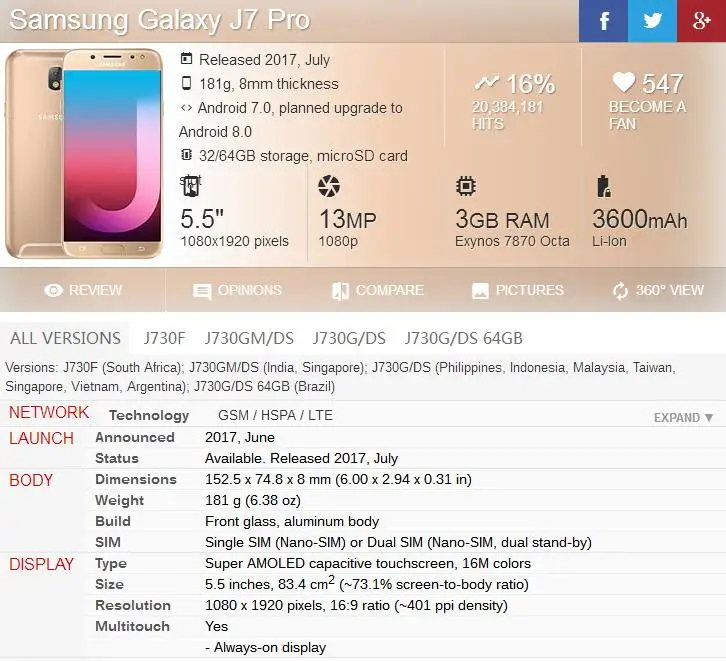The width and height of the screenshot is (726, 661).
Task: Click the camera shutter icon
Action: (x=329, y=186)
